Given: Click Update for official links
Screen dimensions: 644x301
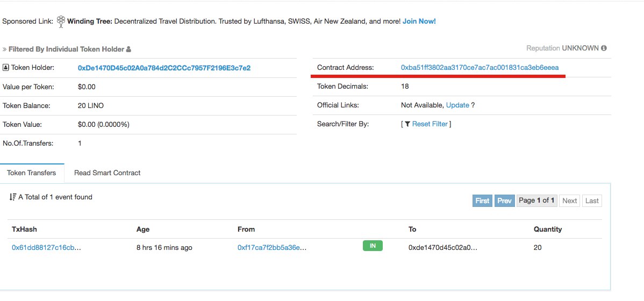Looking at the screenshot, I should 457,105.
